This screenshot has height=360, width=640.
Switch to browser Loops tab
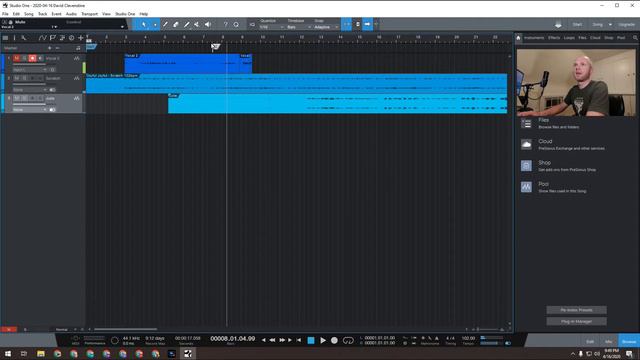569,38
